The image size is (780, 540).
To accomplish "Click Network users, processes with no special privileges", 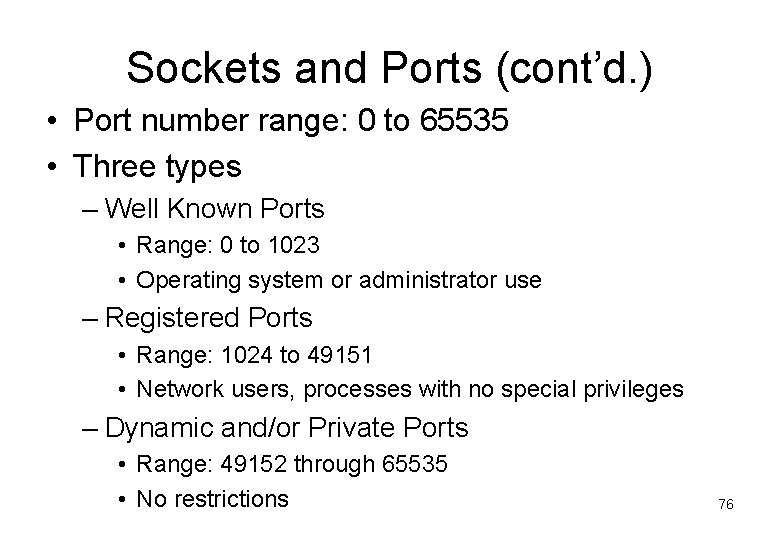I will (x=410, y=389).
